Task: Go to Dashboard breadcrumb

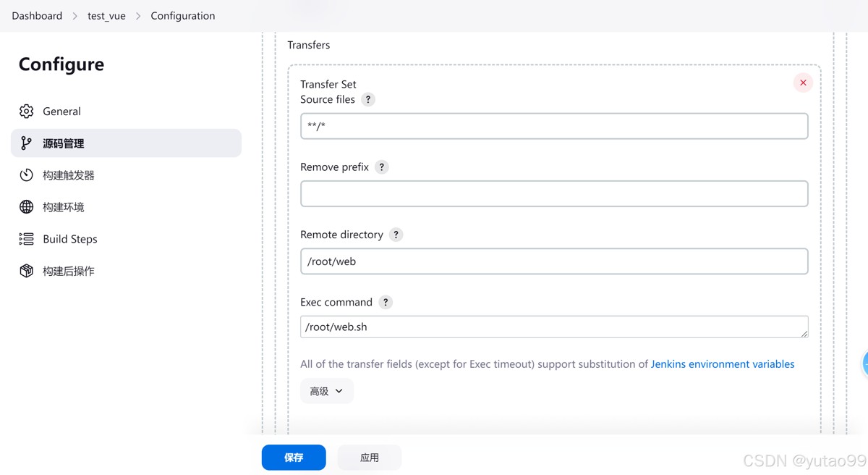Action: click(x=37, y=16)
